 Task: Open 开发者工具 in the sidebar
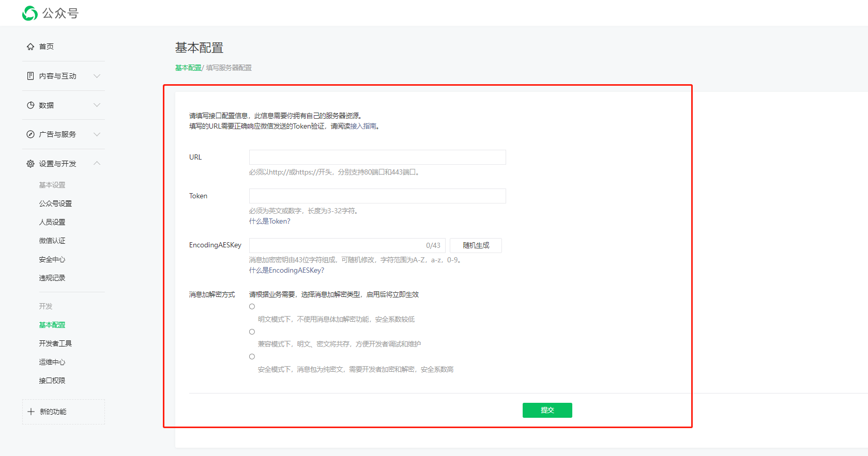[x=55, y=343]
